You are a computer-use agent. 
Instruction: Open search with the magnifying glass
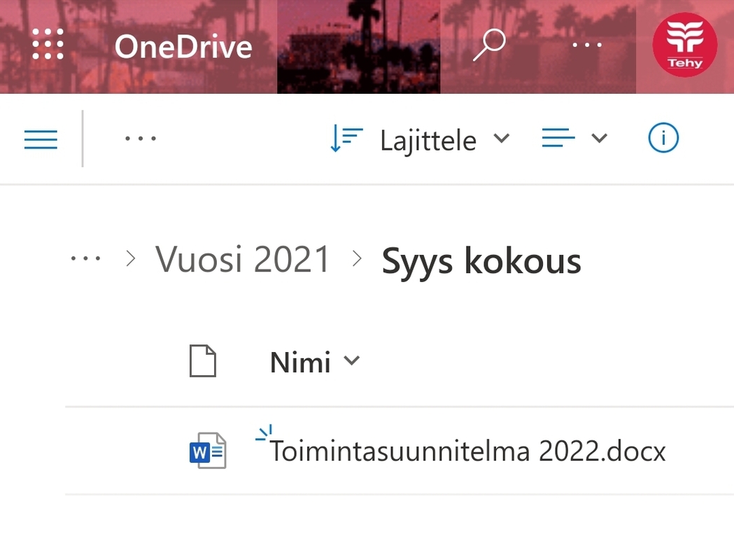(x=489, y=45)
